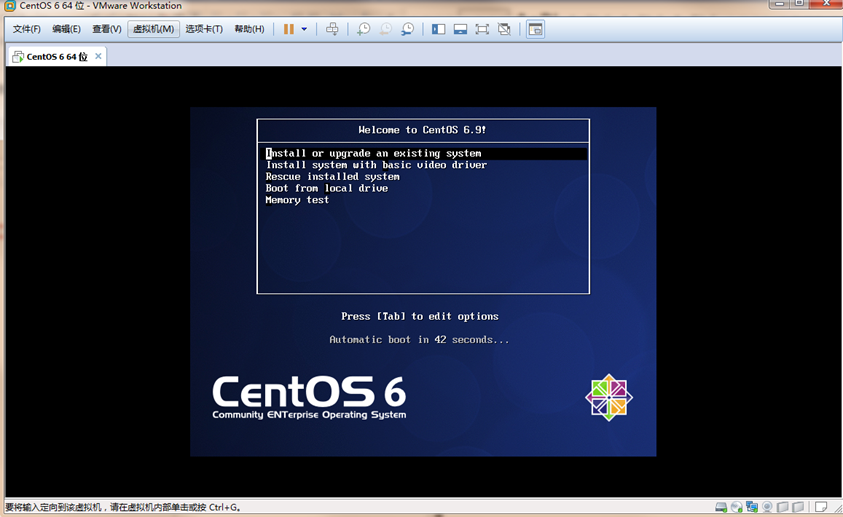Toggle the thumbnail bar view

pyautogui.click(x=460, y=29)
